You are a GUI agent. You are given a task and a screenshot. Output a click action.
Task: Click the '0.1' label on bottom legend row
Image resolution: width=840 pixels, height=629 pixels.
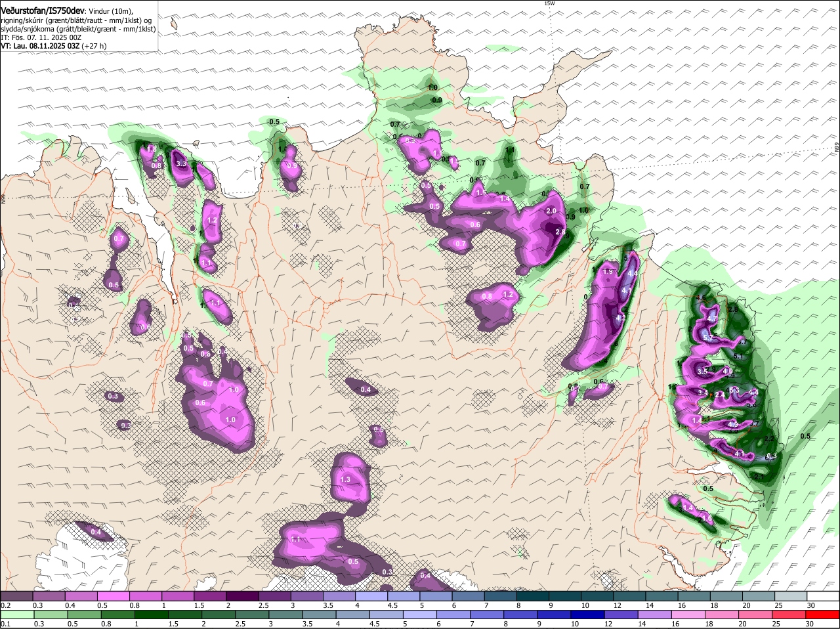click(5, 624)
